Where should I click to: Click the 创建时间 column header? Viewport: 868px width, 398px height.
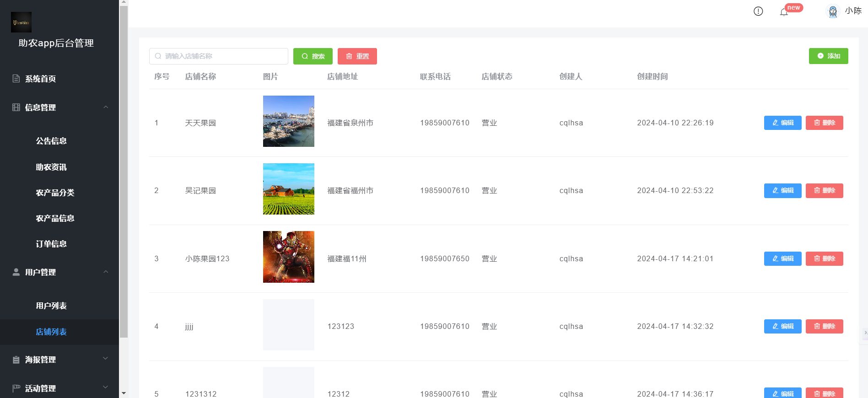tap(652, 76)
